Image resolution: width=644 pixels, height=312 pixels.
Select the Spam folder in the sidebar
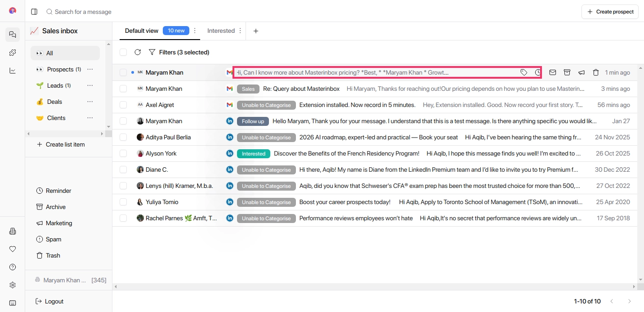[53, 239]
